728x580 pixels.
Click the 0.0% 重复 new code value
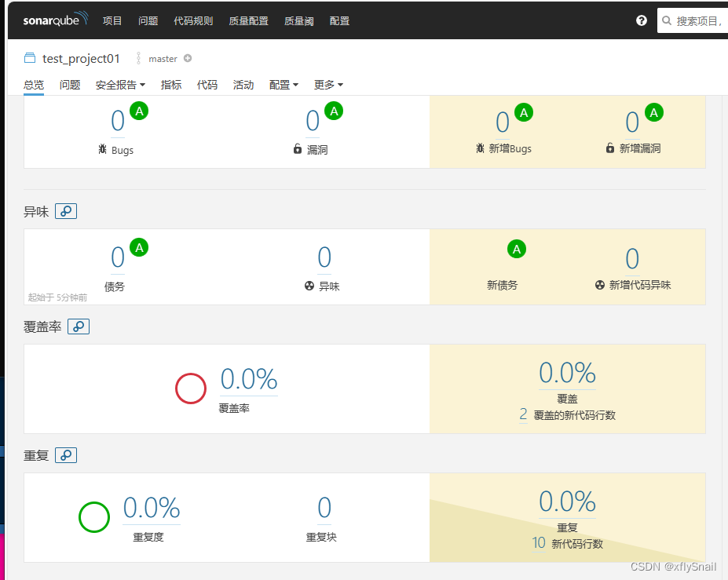[x=567, y=502]
